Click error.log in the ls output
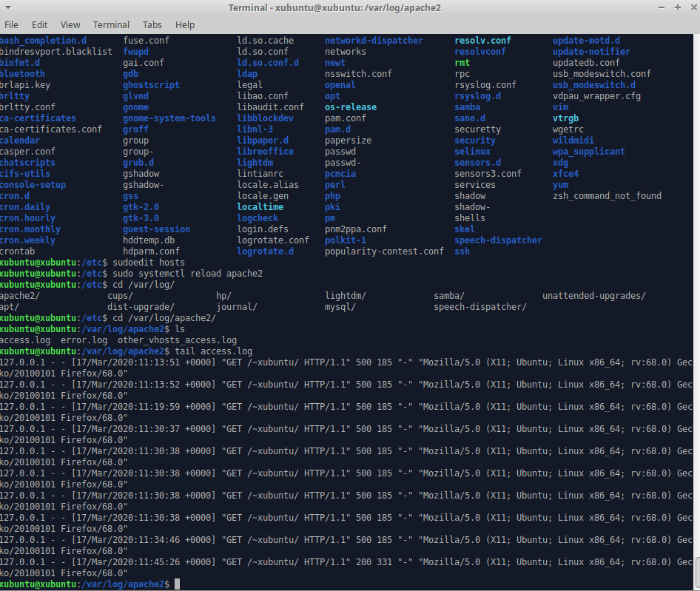The width and height of the screenshot is (700, 591). coord(84,340)
